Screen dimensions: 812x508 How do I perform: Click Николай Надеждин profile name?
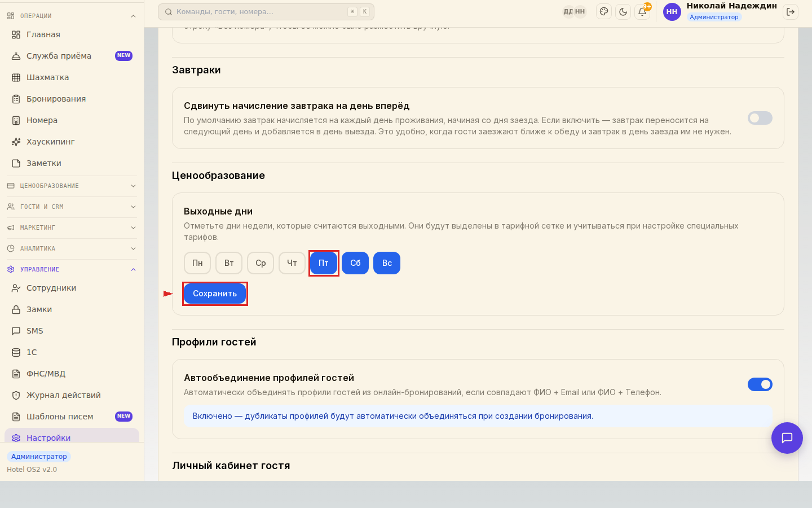click(x=731, y=6)
